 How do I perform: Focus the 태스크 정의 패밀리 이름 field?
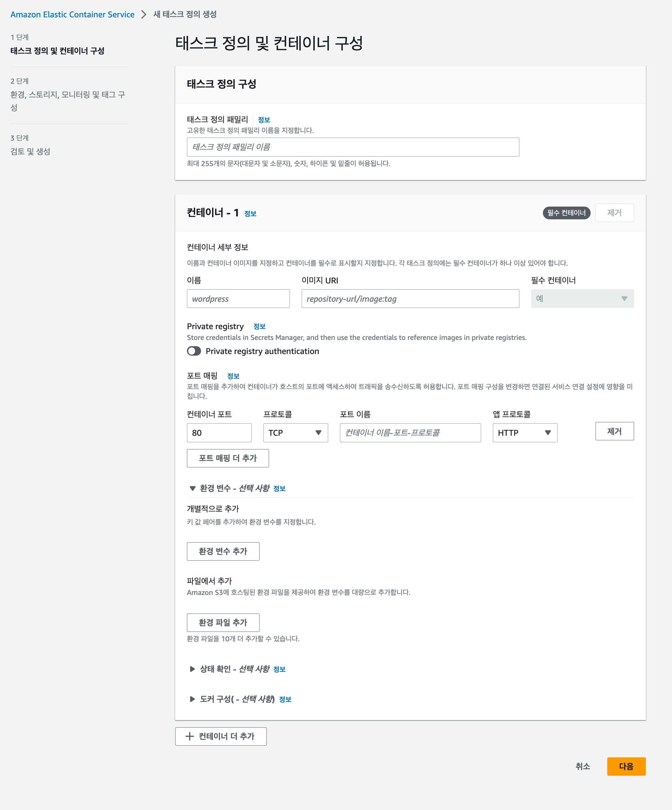(x=353, y=147)
